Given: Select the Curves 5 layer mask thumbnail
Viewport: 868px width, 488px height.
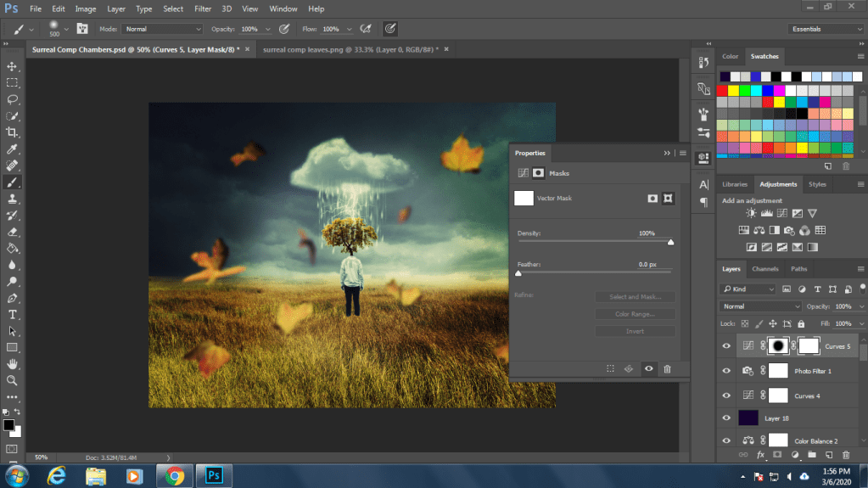Looking at the screenshot, I should (780, 346).
